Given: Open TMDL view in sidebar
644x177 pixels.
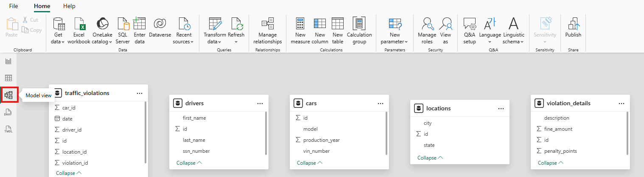Looking at the screenshot, I should (x=8, y=129).
